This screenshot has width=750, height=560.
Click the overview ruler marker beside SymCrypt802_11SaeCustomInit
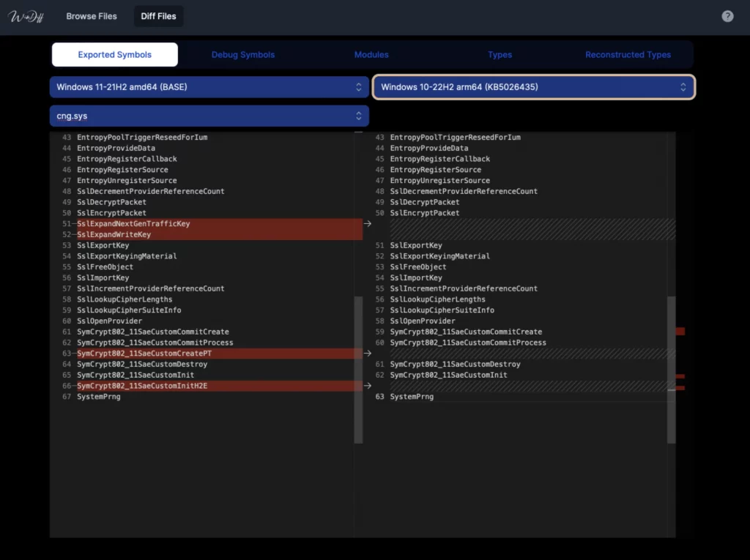pos(680,376)
